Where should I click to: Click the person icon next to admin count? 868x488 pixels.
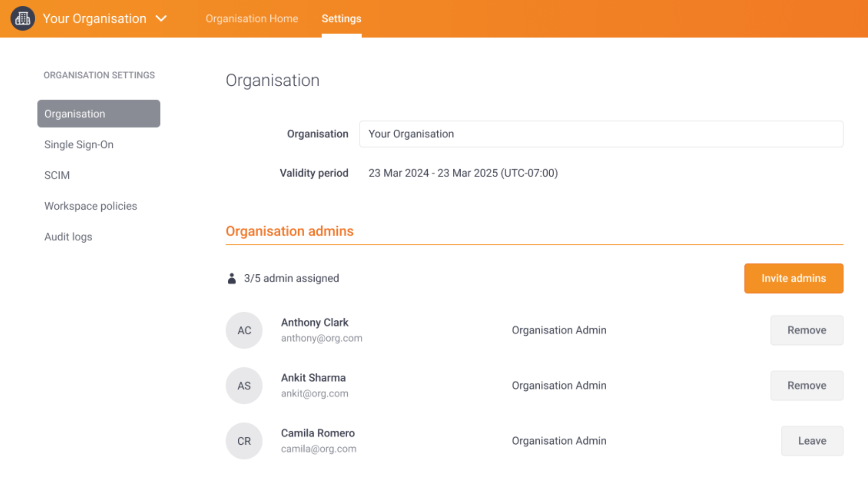[231, 278]
